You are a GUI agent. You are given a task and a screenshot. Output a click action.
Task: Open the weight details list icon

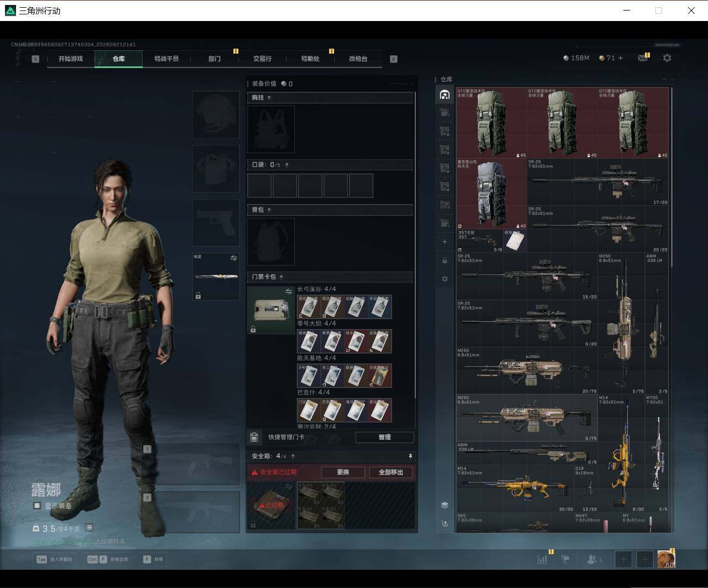[x=89, y=528]
